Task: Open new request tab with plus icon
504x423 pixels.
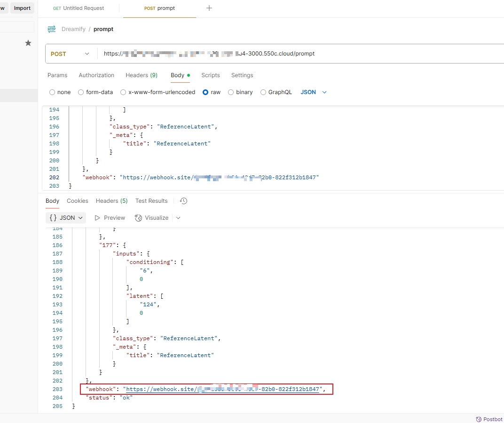Action: coord(209,8)
